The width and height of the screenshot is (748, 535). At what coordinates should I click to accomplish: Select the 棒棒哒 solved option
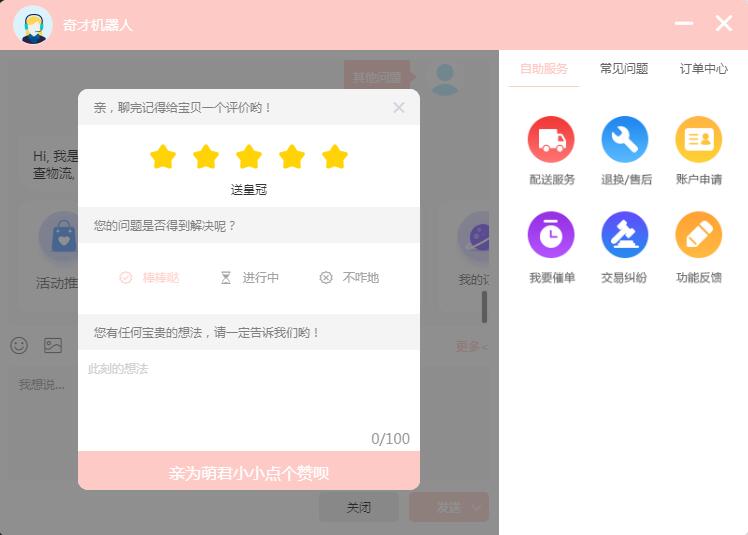click(x=150, y=278)
